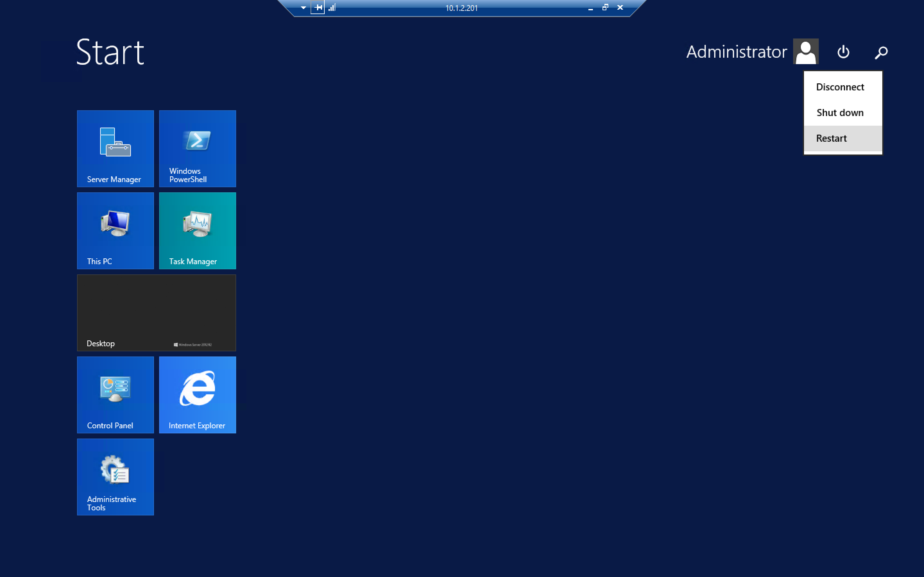Screen dimensions: 924x577
Task: Restore down the remote session window
Action: point(605,7)
